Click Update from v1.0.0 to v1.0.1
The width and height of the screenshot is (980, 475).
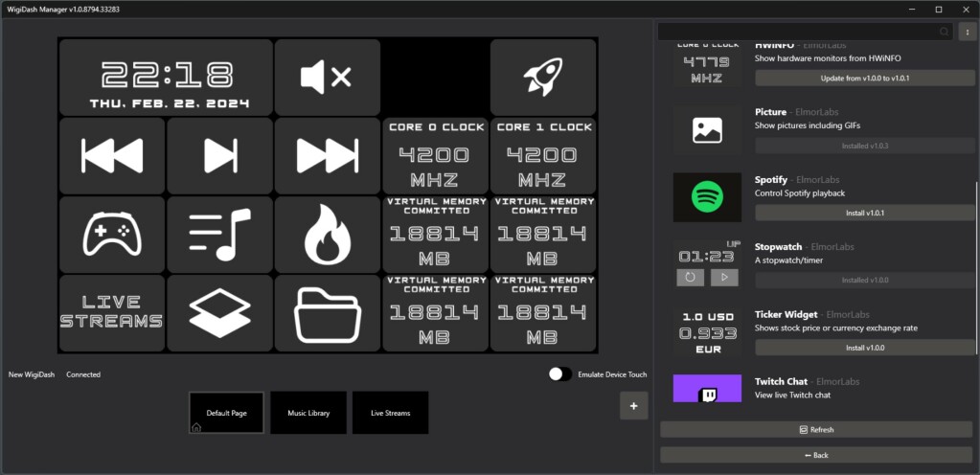865,79
